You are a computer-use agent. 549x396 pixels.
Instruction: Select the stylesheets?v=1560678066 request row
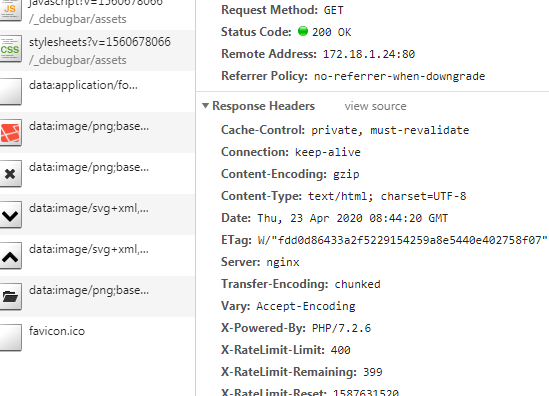point(97,50)
